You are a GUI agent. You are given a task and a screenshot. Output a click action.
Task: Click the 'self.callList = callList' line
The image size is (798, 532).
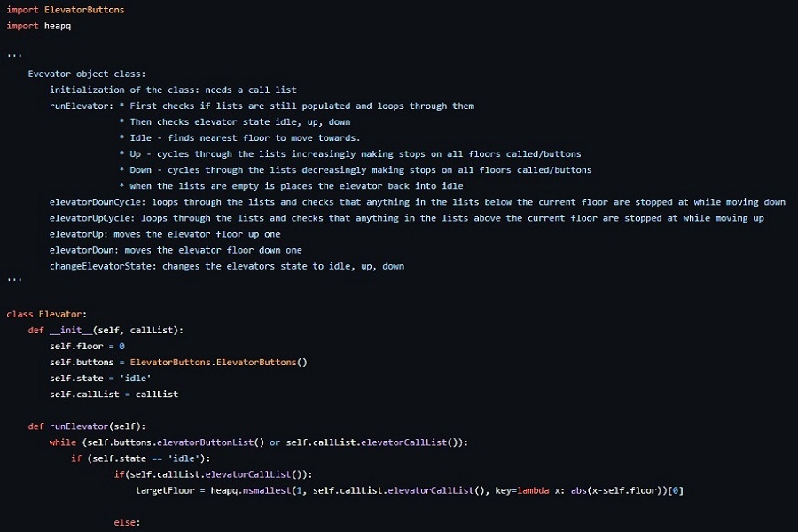(x=113, y=394)
